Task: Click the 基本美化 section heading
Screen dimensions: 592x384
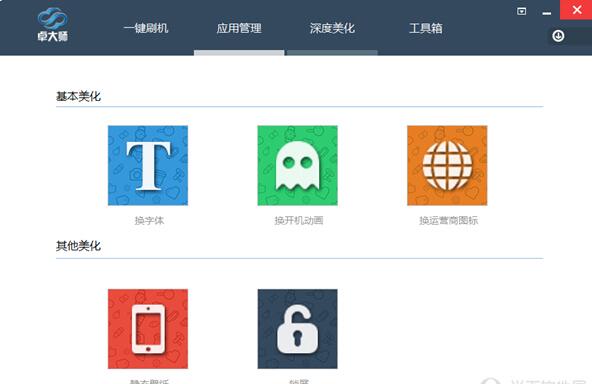Action: point(78,96)
